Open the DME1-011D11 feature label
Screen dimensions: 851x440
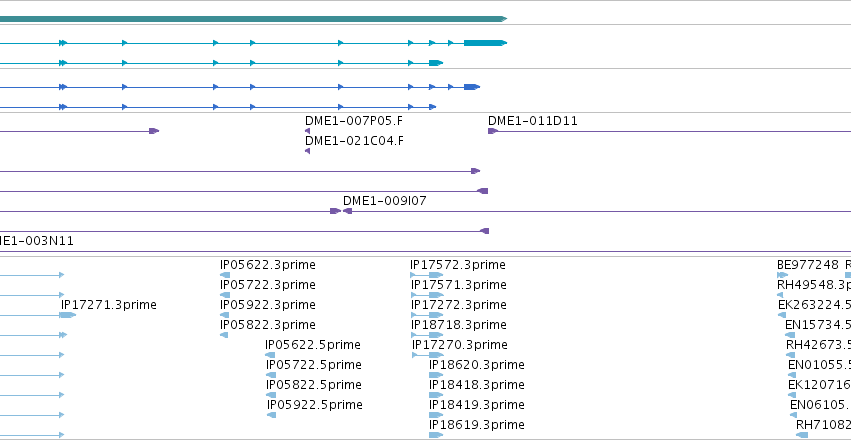[532, 120]
